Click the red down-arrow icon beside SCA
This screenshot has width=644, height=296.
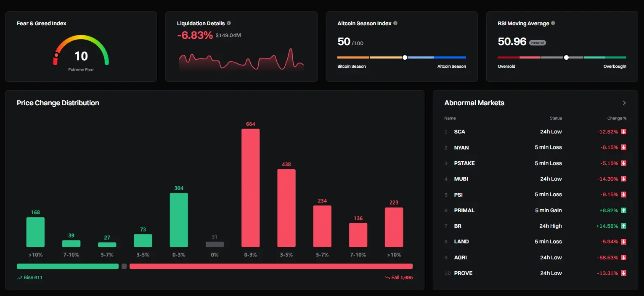[624, 132]
